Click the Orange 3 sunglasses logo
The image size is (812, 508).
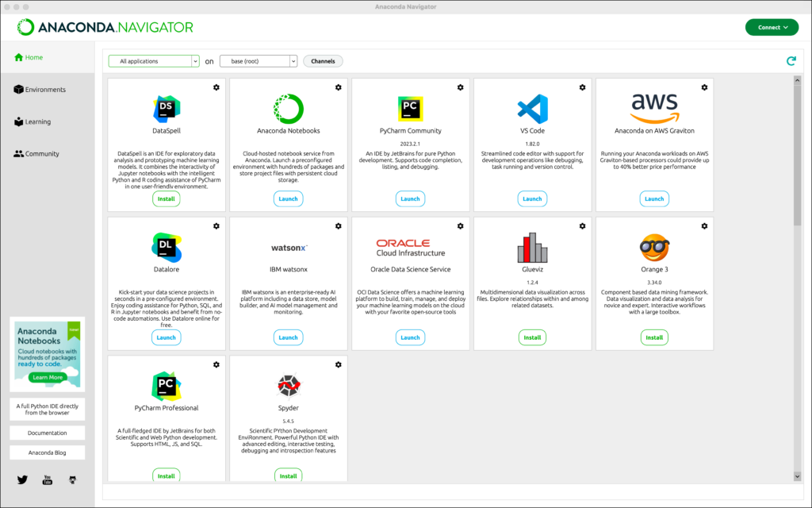point(654,248)
